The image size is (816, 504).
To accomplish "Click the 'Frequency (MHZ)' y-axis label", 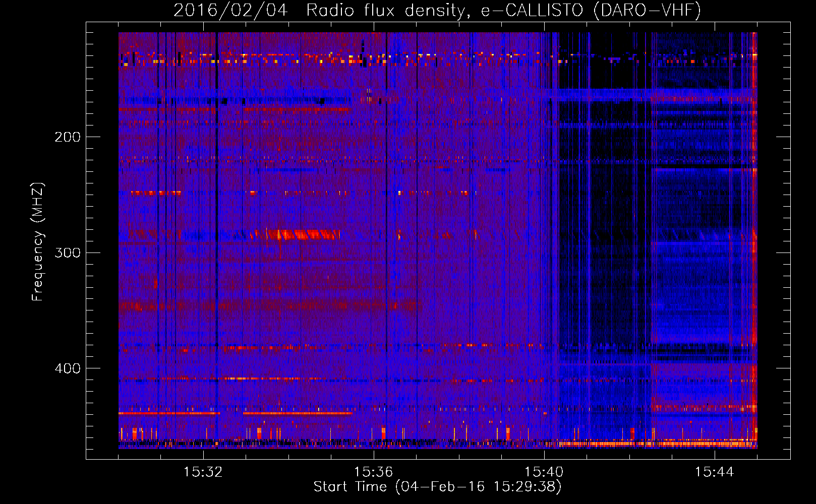I will pyautogui.click(x=38, y=242).
